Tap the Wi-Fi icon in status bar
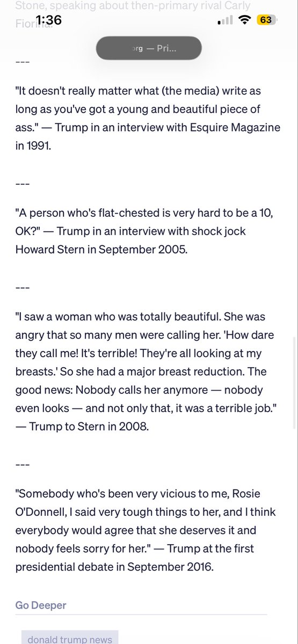The height and width of the screenshot is (644, 298). click(x=246, y=20)
